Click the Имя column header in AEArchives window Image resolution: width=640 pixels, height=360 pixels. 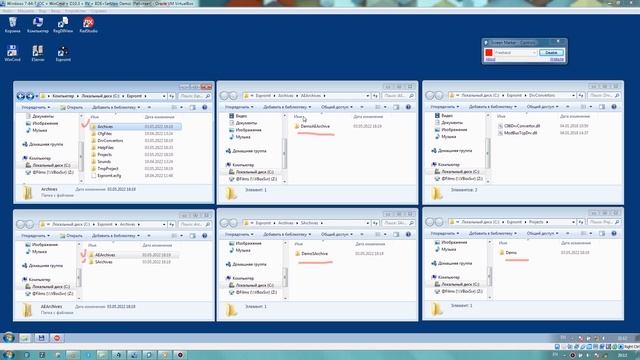click(x=298, y=116)
